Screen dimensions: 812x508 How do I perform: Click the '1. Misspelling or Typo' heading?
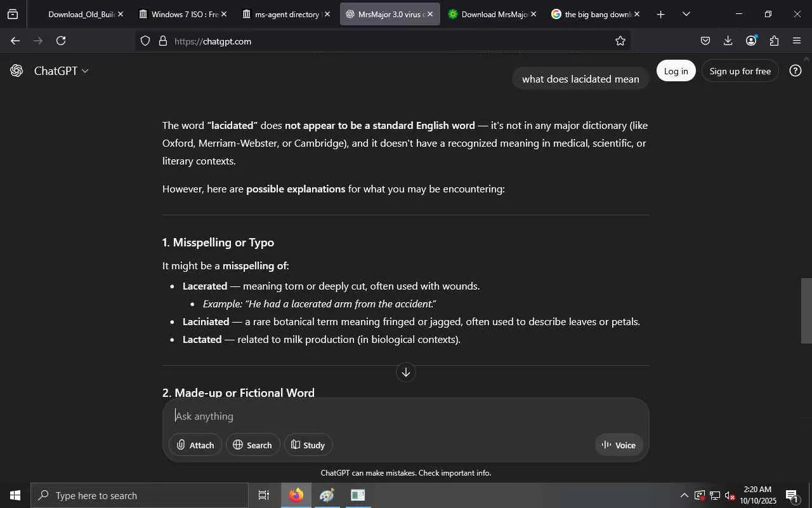[x=218, y=243]
